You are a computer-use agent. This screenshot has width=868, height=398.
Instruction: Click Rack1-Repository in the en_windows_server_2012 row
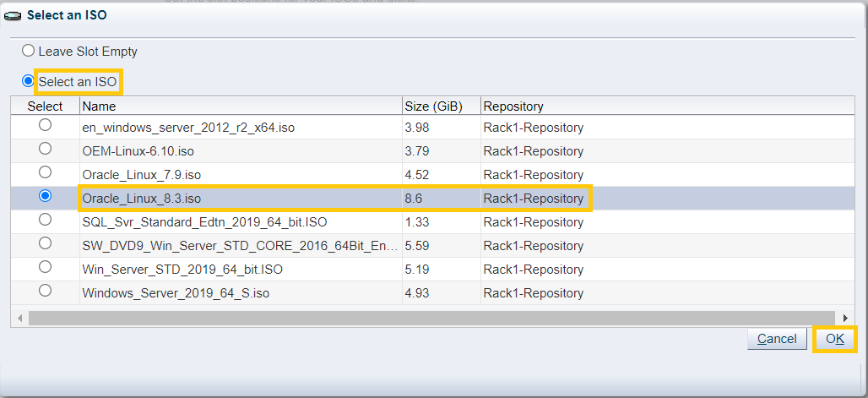pyautogui.click(x=533, y=128)
